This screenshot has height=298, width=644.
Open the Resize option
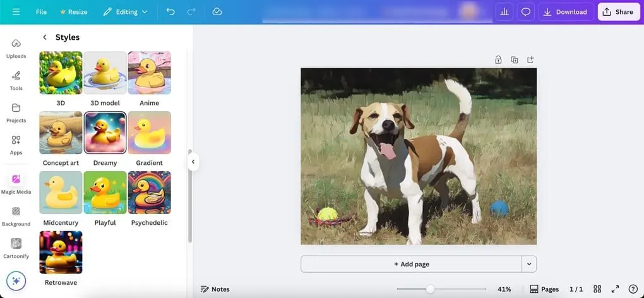(73, 12)
